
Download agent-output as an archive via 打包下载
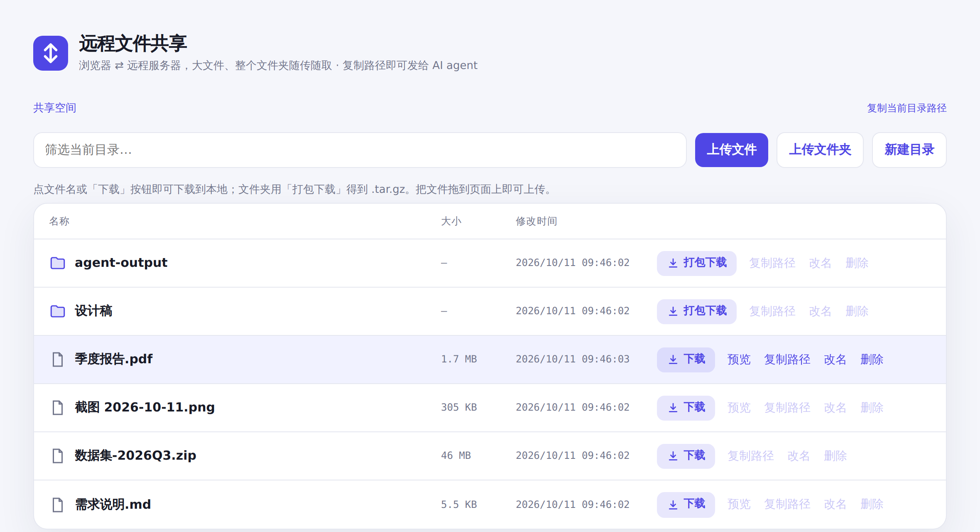pyautogui.click(x=696, y=263)
